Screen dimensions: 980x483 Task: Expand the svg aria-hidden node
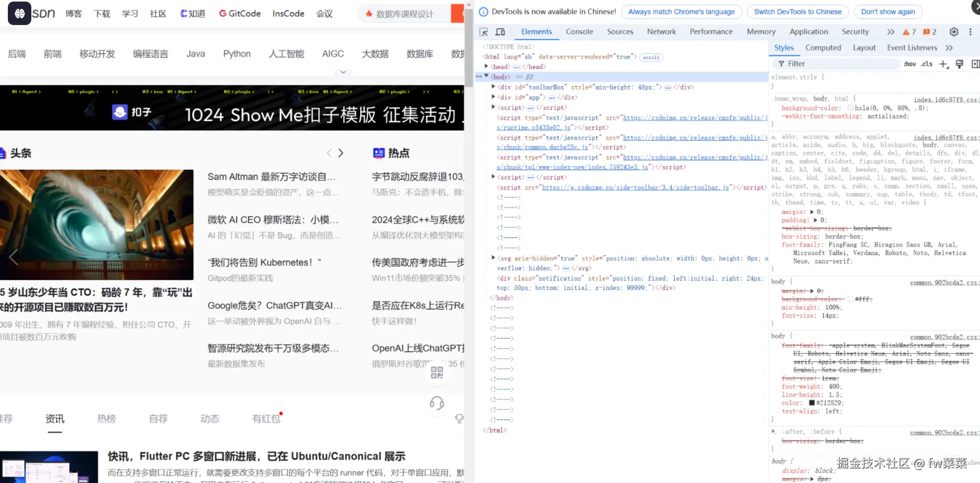coord(493,258)
